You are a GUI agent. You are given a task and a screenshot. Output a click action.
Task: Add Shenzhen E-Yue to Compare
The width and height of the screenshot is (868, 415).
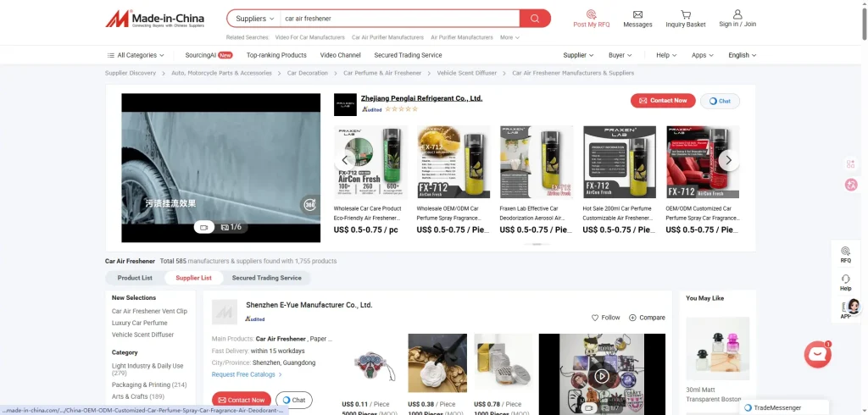(x=647, y=318)
